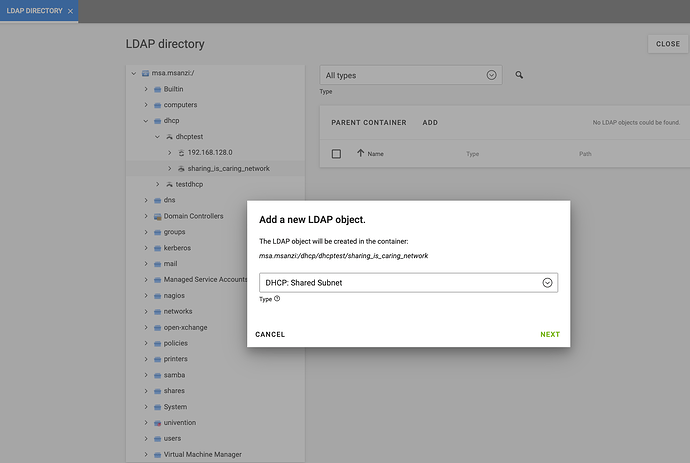Click the 192.168.128.0 subnet icon
Viewport: 690px width, 463px height.
point(181,152)
